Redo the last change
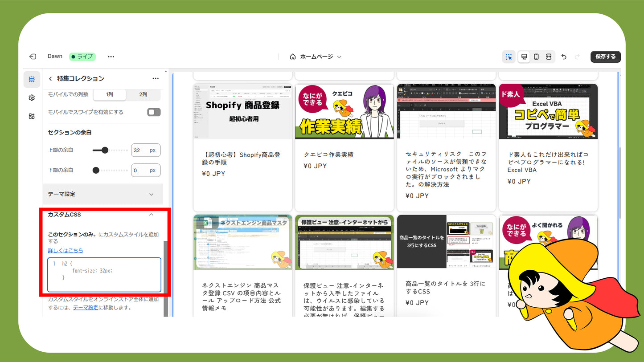This screenshot has height=362, width=644. [x=577, y=57]
